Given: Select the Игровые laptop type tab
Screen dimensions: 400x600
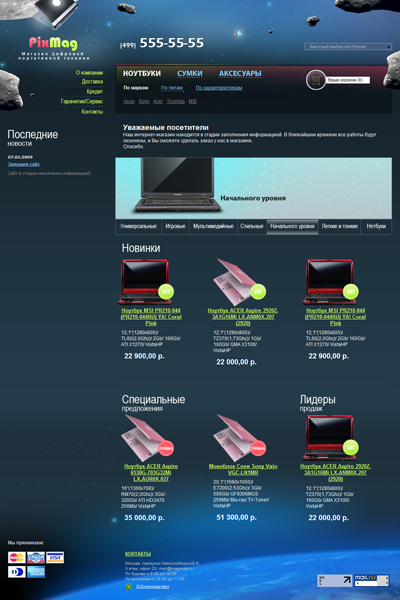Looking at the screenshot, I should 175,226.
